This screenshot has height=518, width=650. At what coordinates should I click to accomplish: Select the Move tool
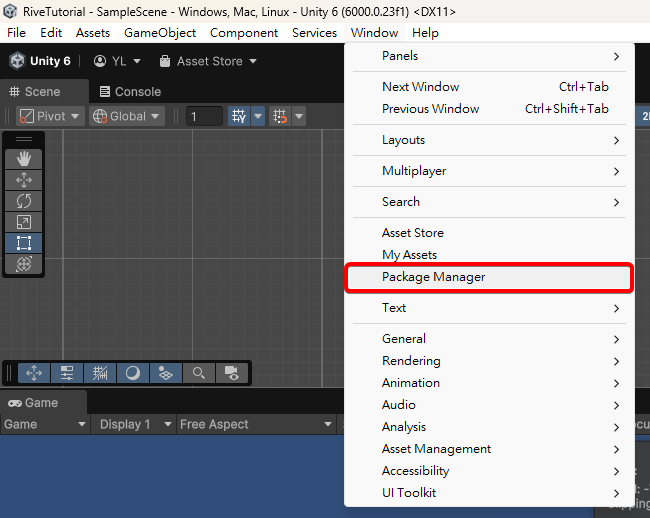pos(24,180)
